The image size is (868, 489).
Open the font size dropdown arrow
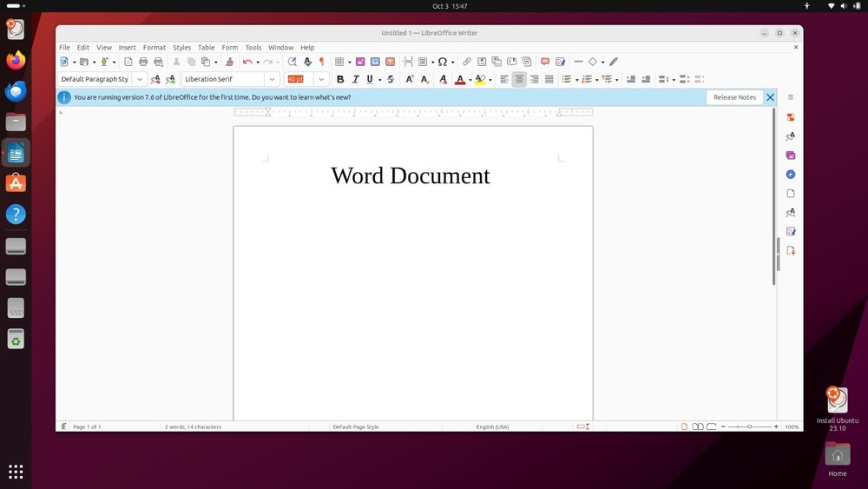pos(321,79)
